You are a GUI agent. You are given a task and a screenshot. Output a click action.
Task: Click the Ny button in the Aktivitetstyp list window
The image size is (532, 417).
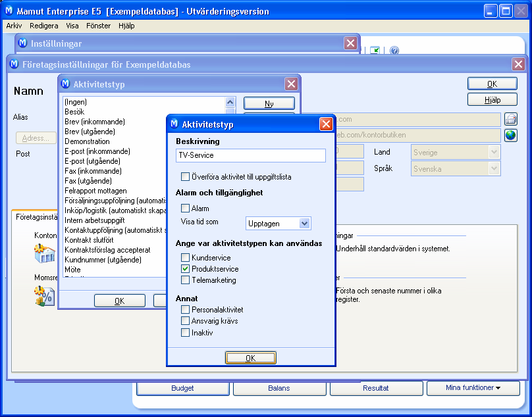(269, 104)
